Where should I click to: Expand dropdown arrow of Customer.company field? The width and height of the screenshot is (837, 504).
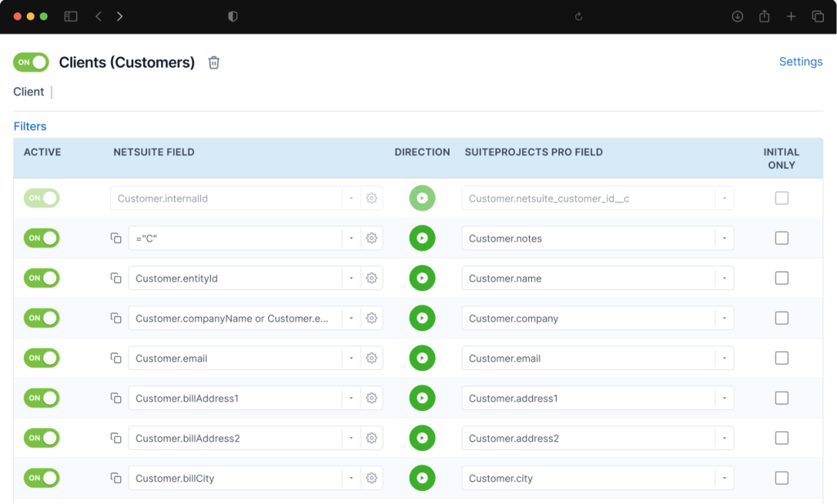[724, 319]
